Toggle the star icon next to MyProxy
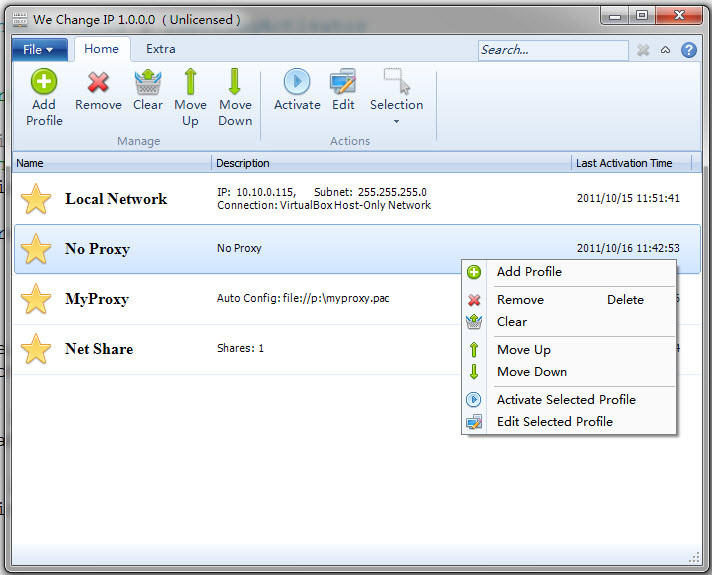This screenshot has width=712, height=575. tap(36, 299)
